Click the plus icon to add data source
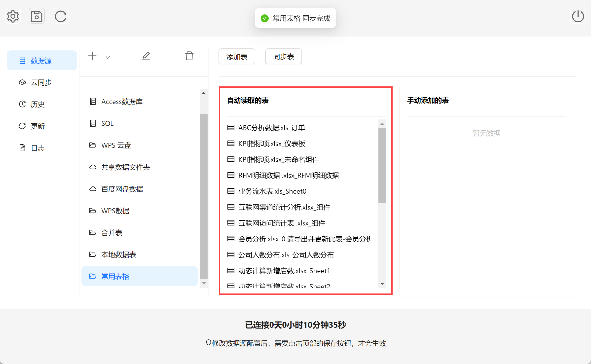Screen dimensions: 591x364 (92, 56)
